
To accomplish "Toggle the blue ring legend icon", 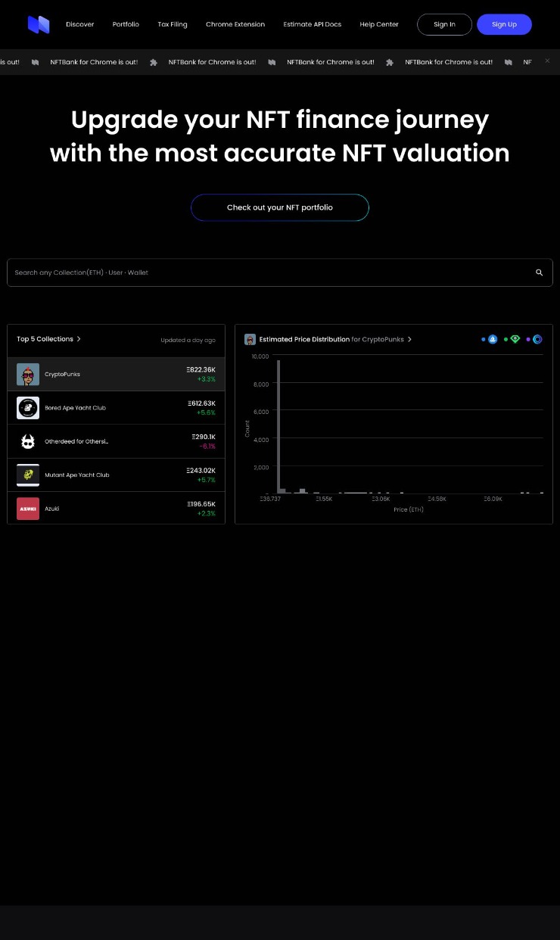I will [x=537, y=339].
